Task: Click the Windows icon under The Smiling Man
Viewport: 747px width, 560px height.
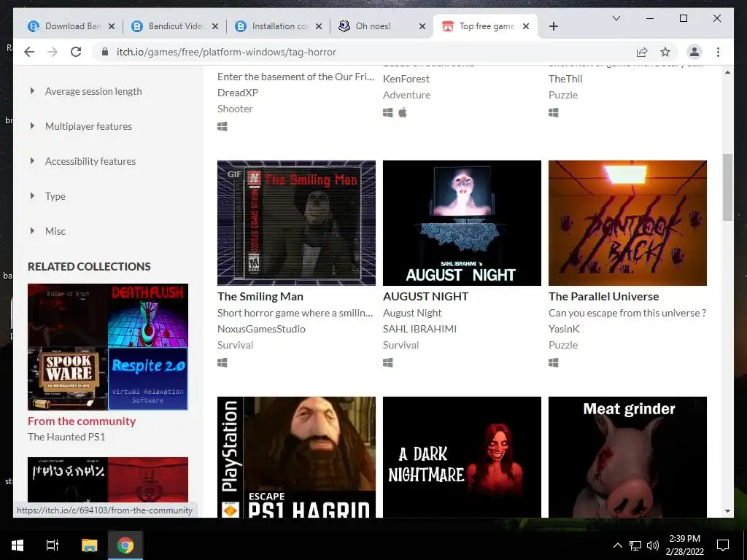Action: (222, 362)
